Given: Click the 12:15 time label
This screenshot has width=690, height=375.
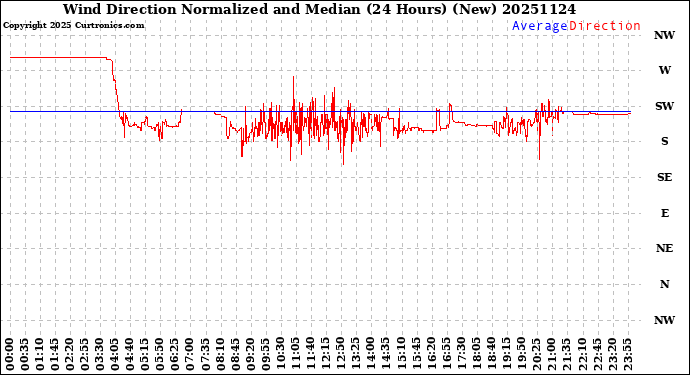Looking at the screenshot, I should 325,355.
